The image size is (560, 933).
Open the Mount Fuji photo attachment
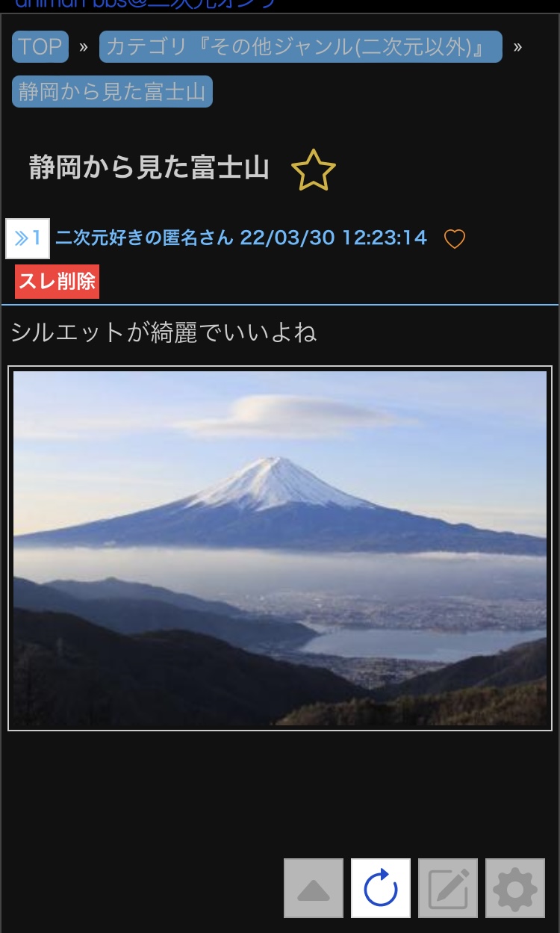tap(280, 548)
